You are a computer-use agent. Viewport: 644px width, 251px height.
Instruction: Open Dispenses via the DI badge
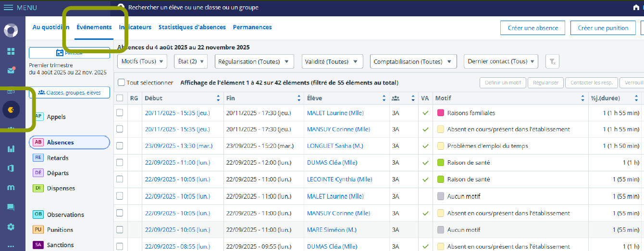38,188
